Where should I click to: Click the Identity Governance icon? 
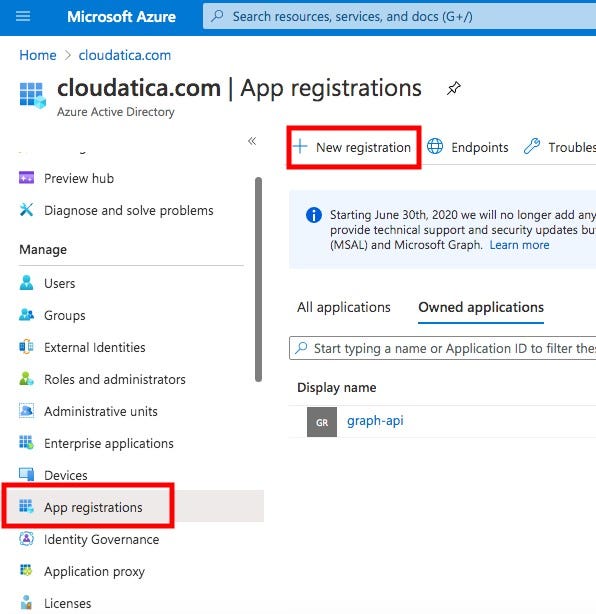[x=26, y=539]
